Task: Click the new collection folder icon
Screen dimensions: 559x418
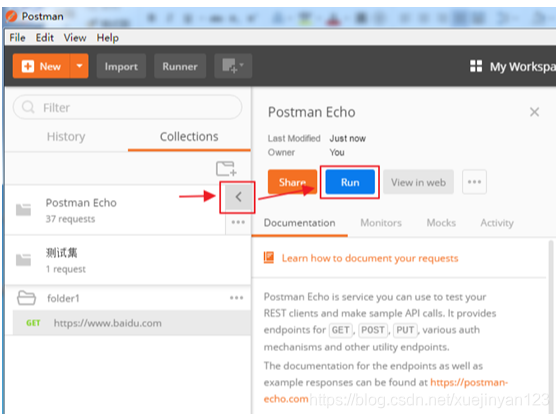Action: [x=226, y=168]
